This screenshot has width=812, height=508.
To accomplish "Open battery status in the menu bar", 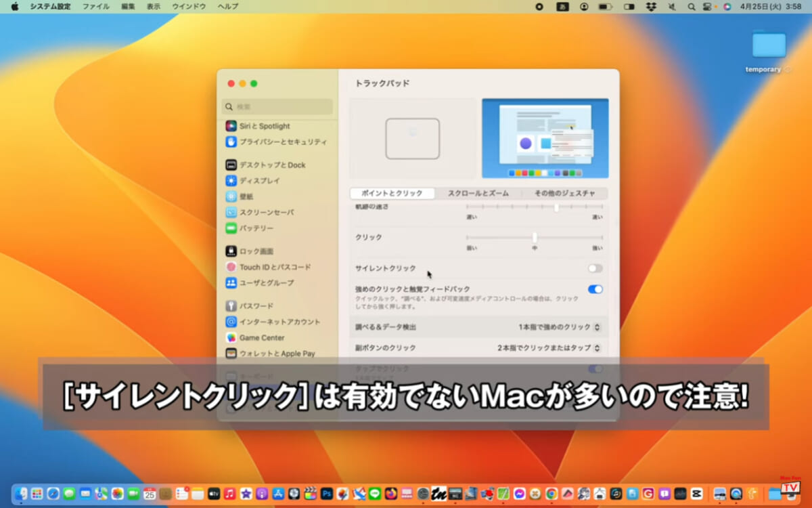I will click(x=606, y=6).
